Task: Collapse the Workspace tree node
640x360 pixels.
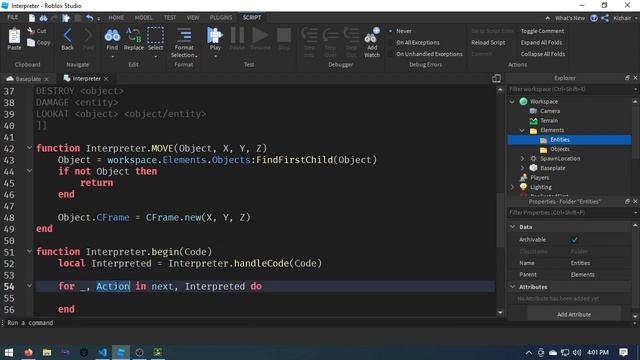Action: (x=512, y=102)
